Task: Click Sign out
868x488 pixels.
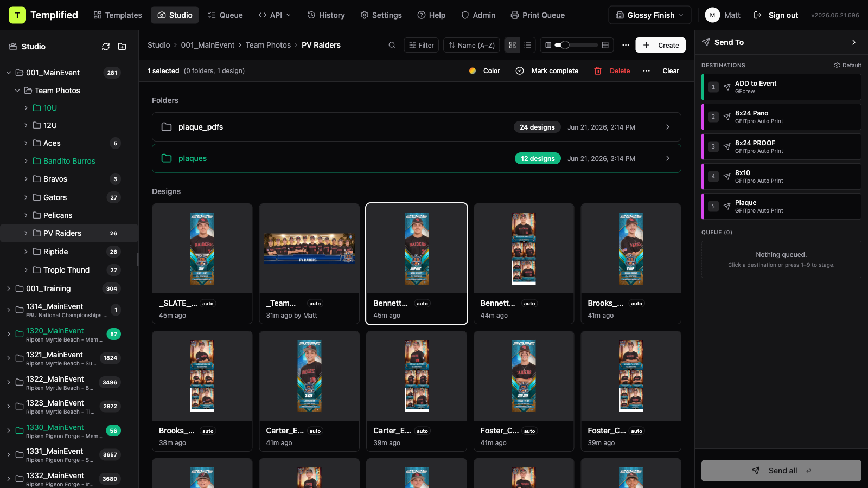Action: (776, 15)
